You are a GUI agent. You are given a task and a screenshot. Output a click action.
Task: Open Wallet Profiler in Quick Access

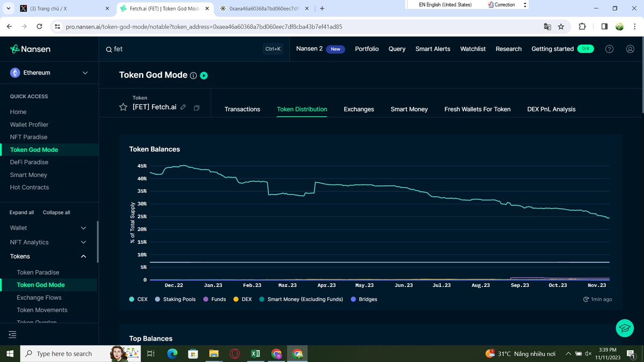[29, 124]
